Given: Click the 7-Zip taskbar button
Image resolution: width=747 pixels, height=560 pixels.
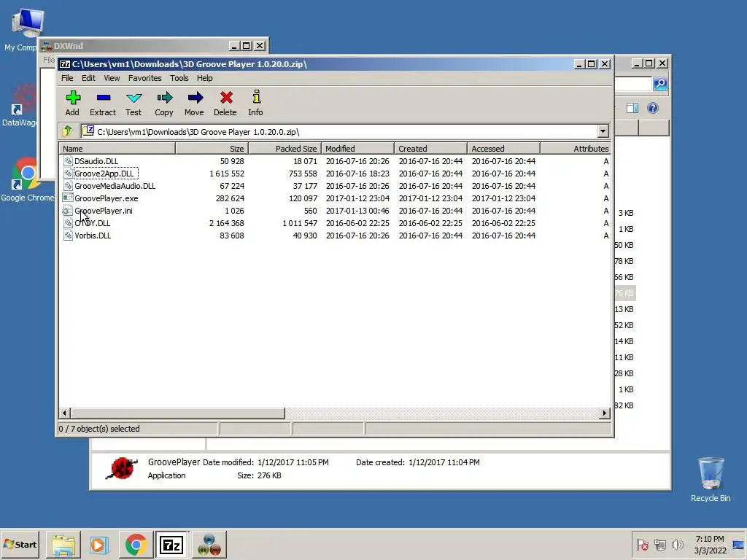Looking at the screenshot, I should click(x=171, y=545).
